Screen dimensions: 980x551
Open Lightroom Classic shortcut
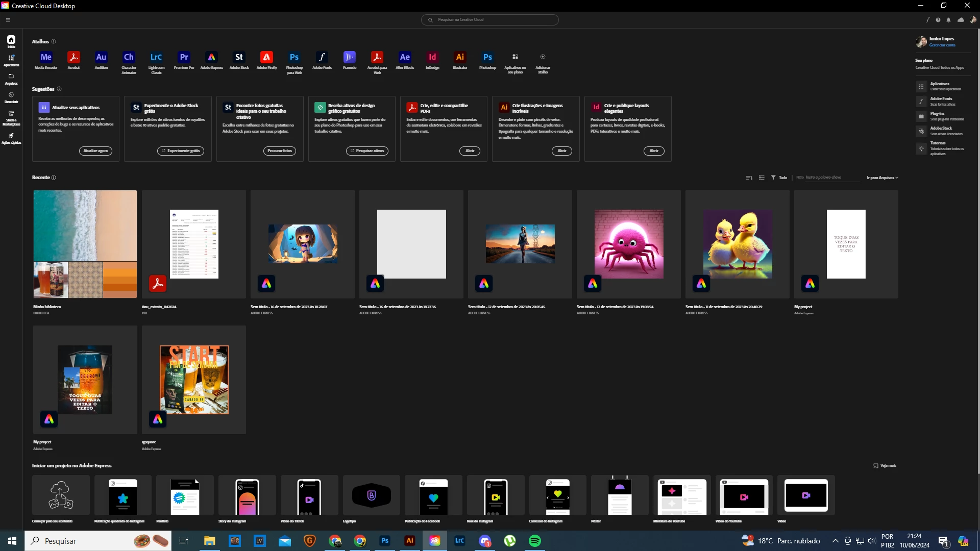click(156, 57)
